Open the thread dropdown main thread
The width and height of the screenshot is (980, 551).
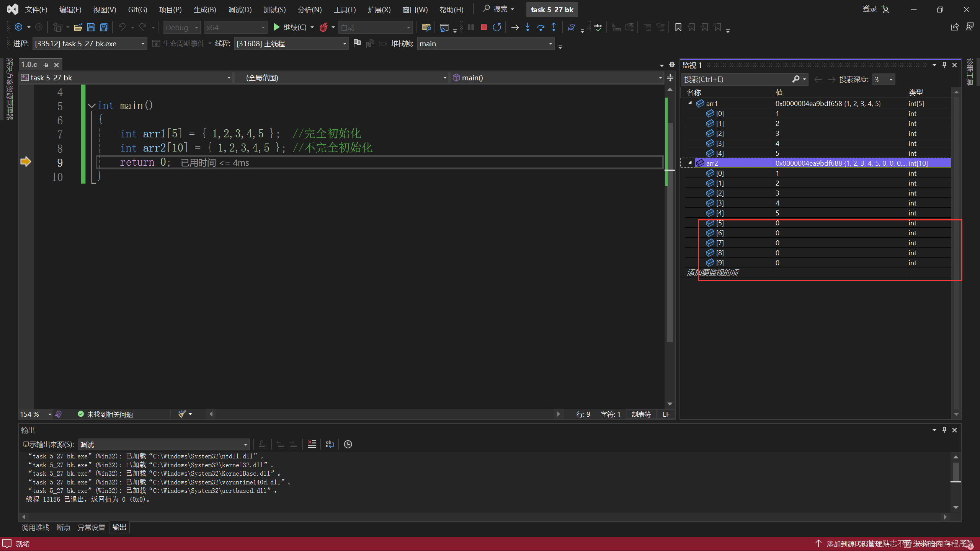[291, 44]
